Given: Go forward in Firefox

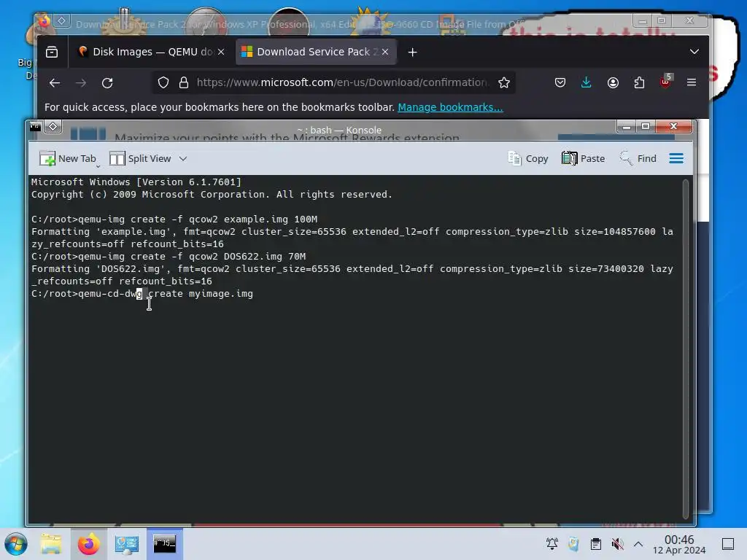Looking at the screenshot, I should pyautogui.click(x=81, y=83).
